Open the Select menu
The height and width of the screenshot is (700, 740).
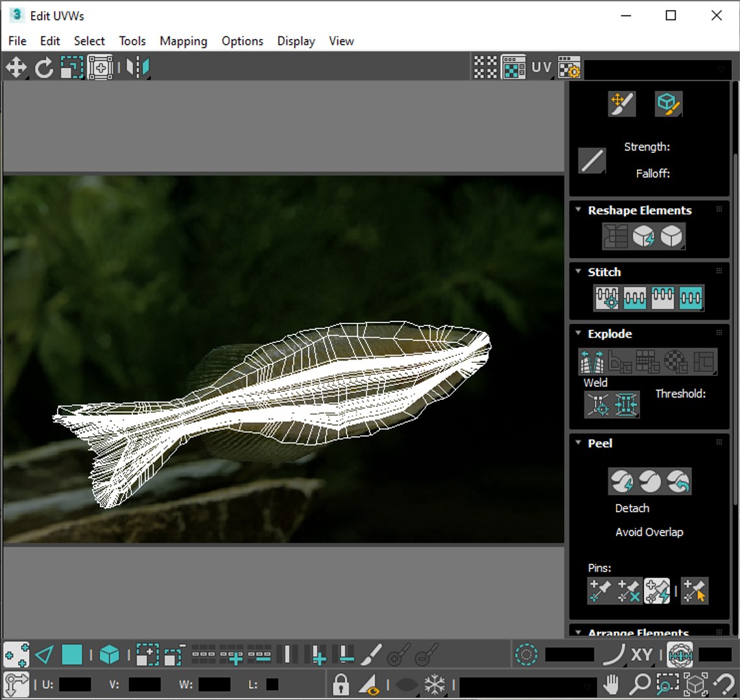click(x=90, y=41)
